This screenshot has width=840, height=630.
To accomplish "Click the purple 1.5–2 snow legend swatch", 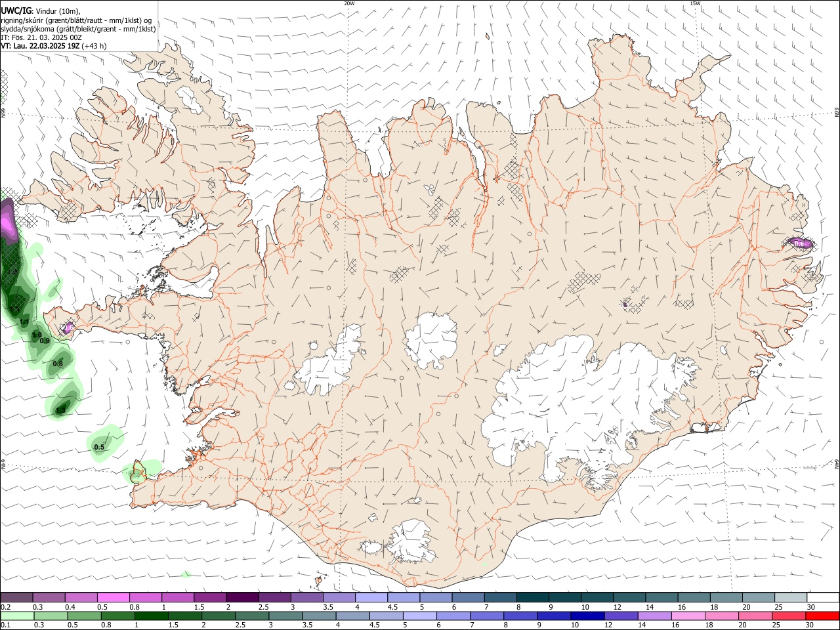I will coord(210,597).
